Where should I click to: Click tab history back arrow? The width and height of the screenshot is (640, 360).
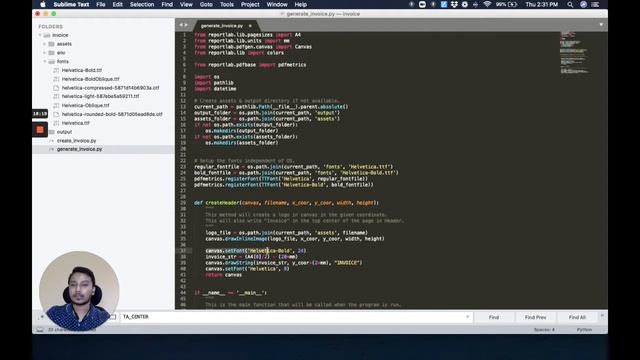[x=181, y=25]
